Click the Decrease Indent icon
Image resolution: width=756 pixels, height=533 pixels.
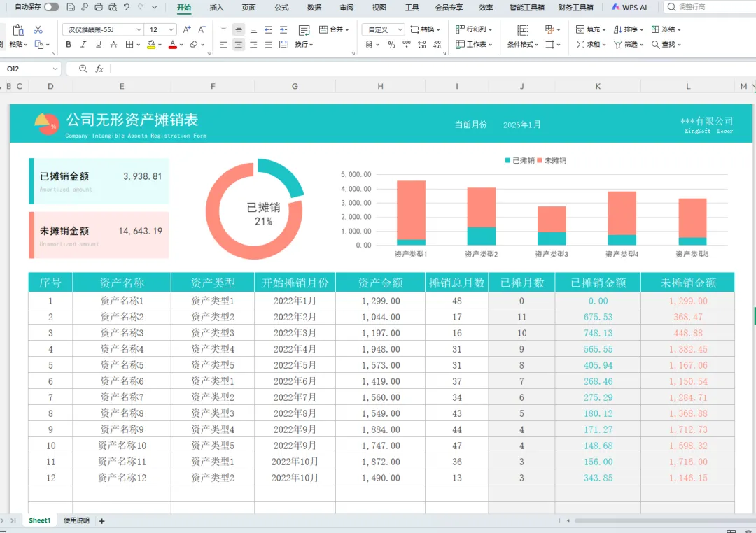(x=269, y=29)
